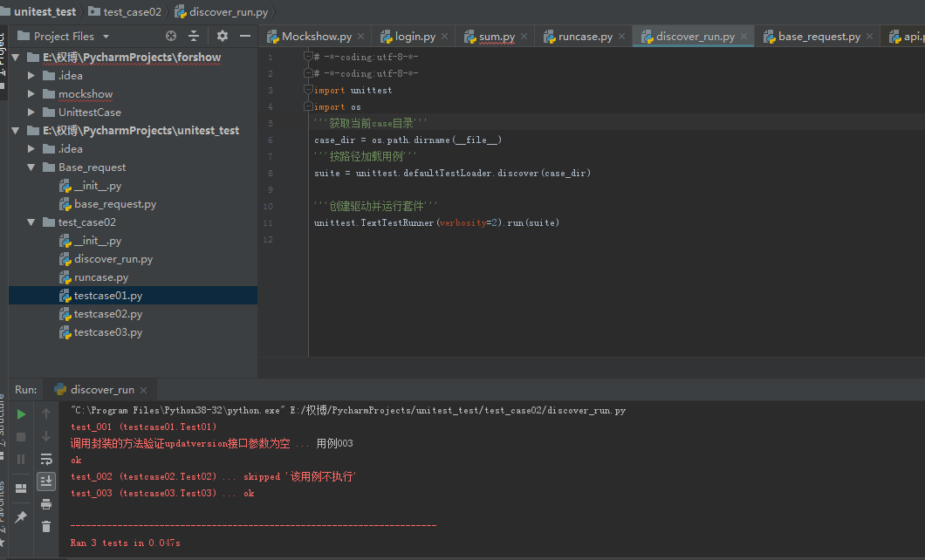Open the Project Files view dropdown
Viewport: 925px width, 560px height.
tap(106, 37)
